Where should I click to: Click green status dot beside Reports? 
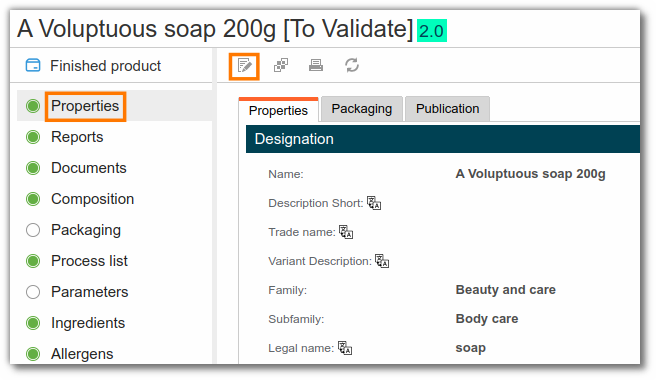[x=33, y=137]
